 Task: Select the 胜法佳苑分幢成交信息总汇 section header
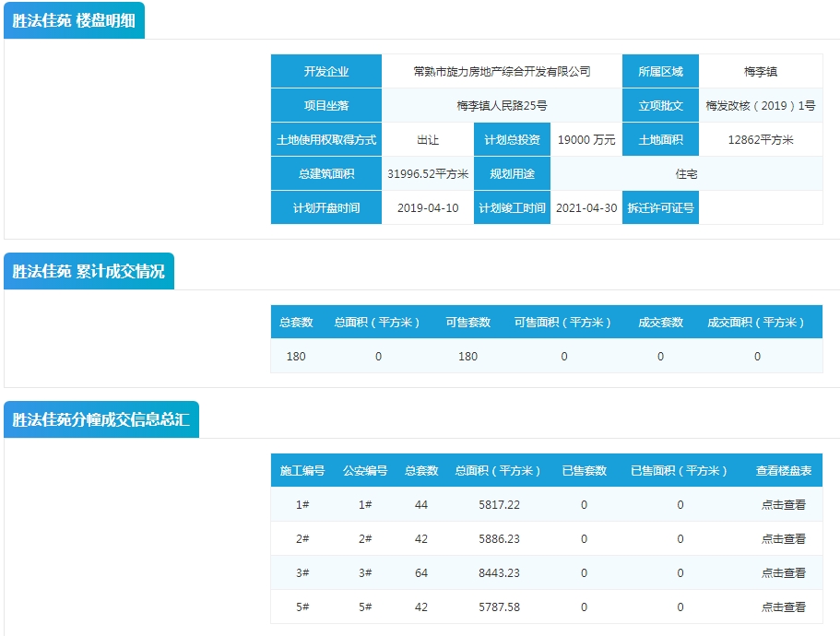click(x=101, y=419)
